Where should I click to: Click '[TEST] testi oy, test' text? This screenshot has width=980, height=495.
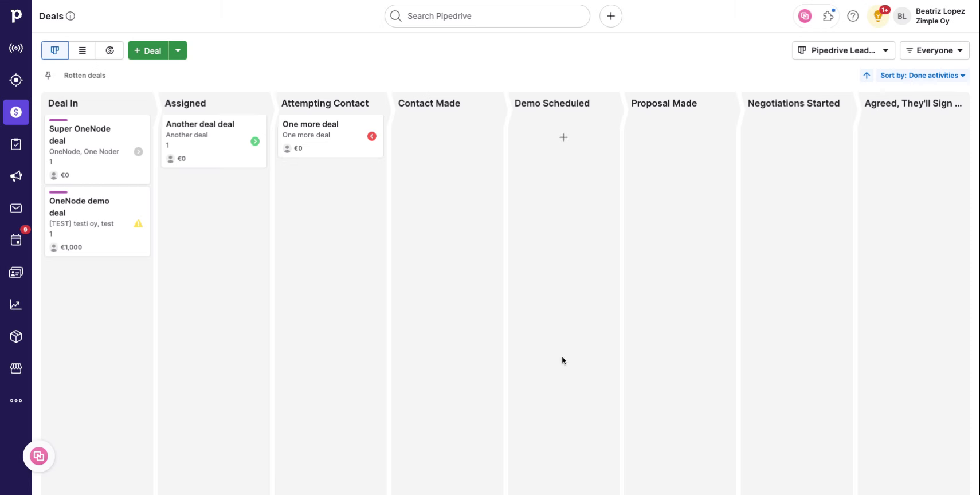[x=81, y=224]
